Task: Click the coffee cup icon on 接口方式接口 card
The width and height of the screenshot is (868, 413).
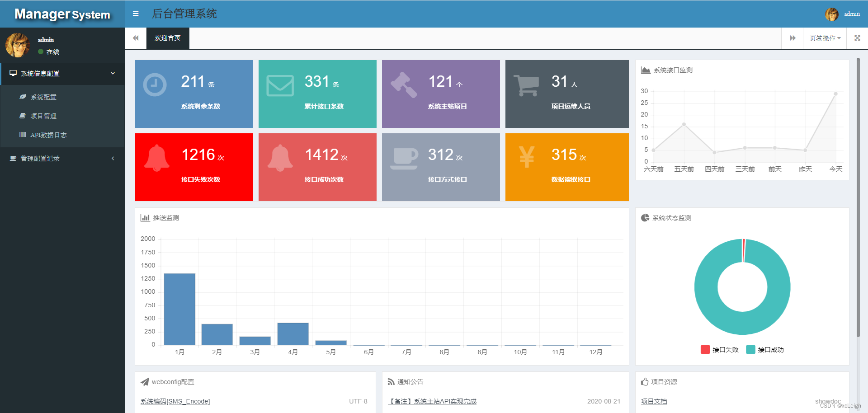Action: [x=404, y=159]
